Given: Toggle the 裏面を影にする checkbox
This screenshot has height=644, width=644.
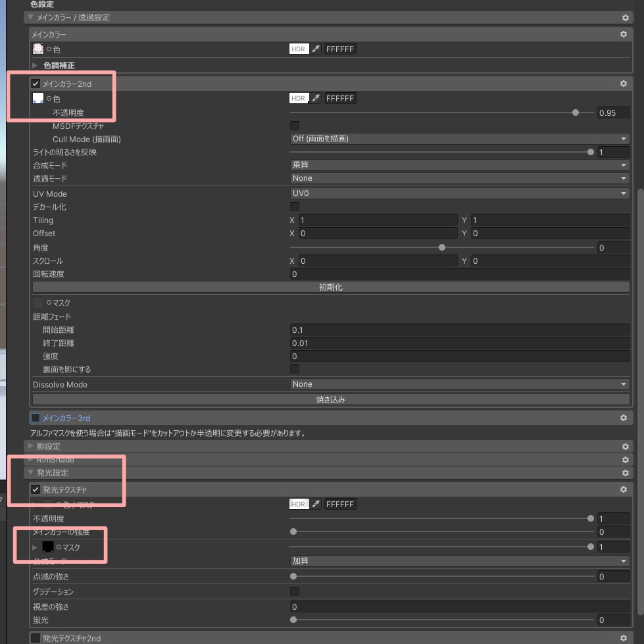Looking at the screenshot, I should [x=295, y=369].
